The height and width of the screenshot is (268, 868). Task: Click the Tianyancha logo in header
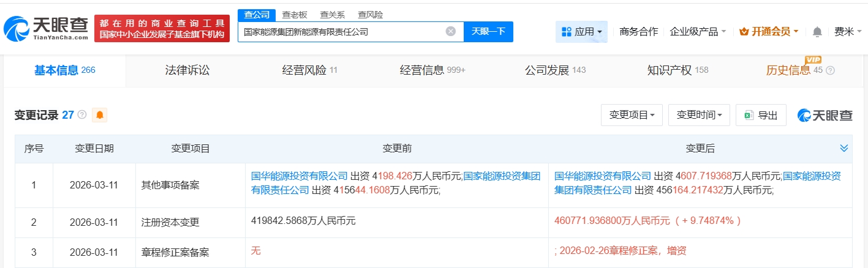(x=46, y=29)
